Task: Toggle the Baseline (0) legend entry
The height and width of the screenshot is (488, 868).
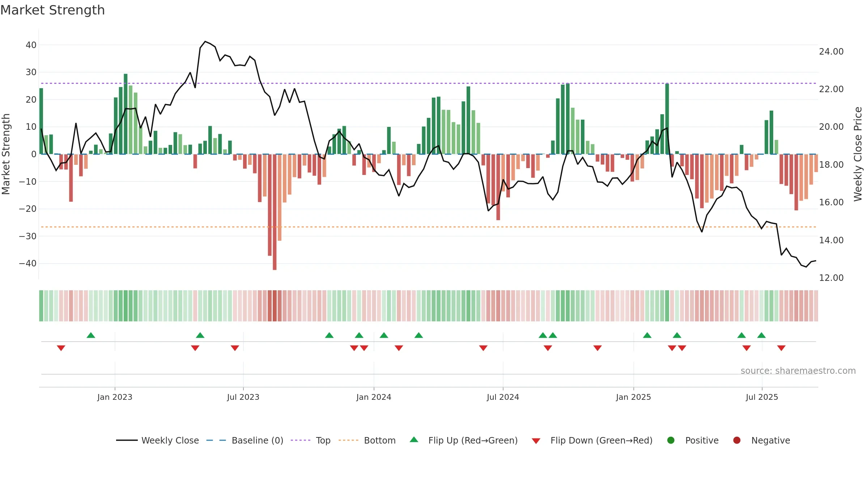Action: pyautogui.click(x=245, y=440)
